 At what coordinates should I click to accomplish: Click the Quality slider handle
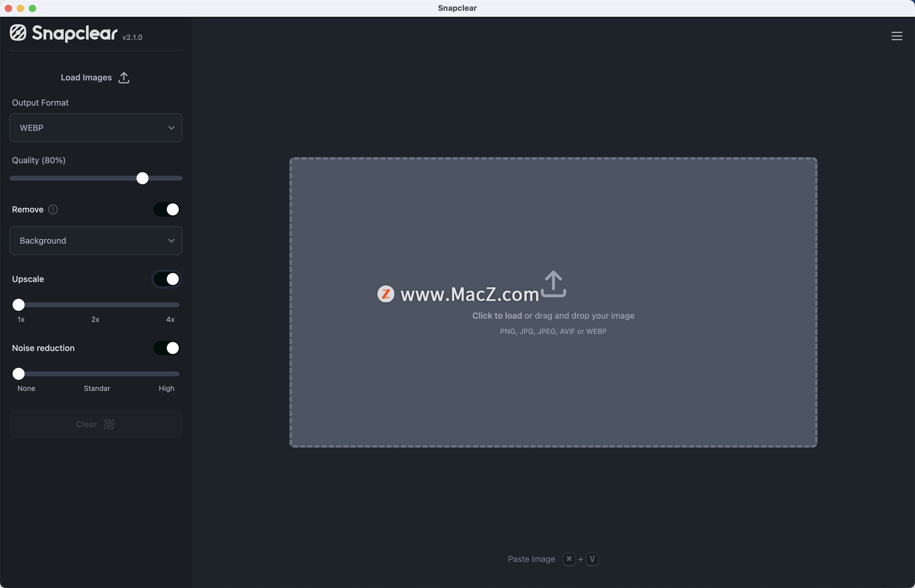[x=142, y=178]
